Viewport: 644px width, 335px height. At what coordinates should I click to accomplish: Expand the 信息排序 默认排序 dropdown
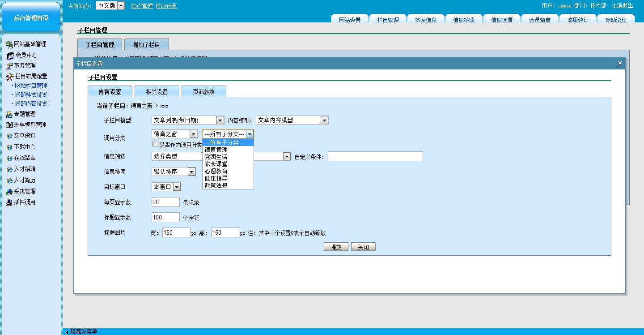pos(191,172)
